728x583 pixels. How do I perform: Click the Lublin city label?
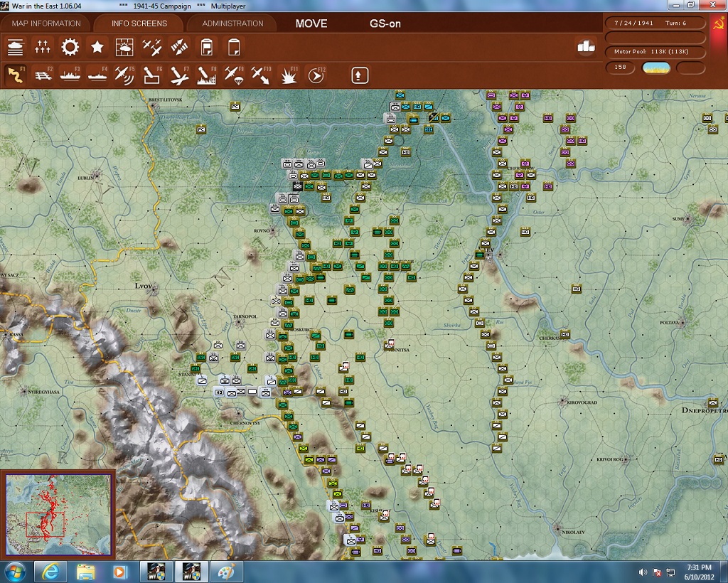(85, 178)
